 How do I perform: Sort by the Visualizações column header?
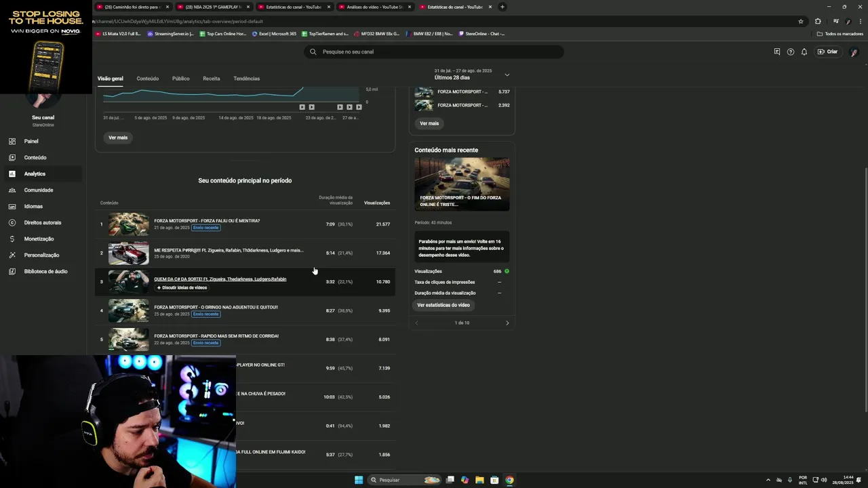pos(377,203)
